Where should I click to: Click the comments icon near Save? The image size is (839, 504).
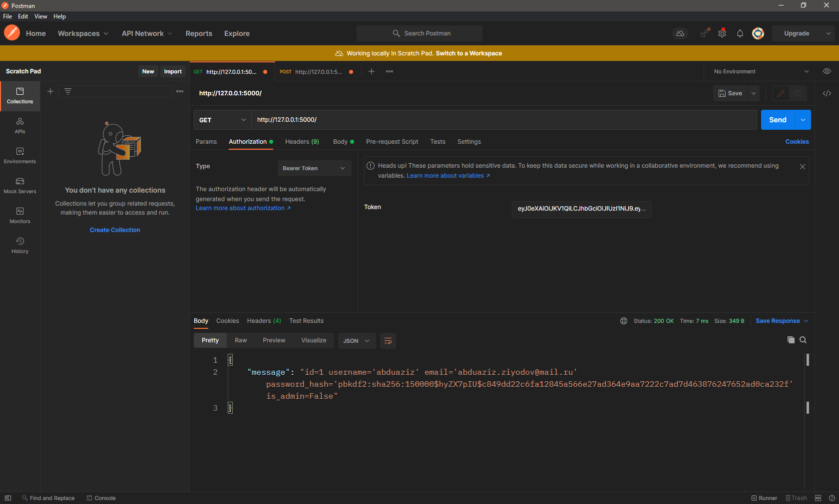[798, 93]
